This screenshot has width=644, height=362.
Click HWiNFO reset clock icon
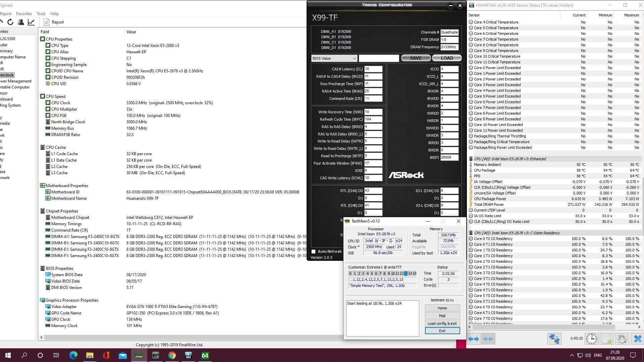591,339
